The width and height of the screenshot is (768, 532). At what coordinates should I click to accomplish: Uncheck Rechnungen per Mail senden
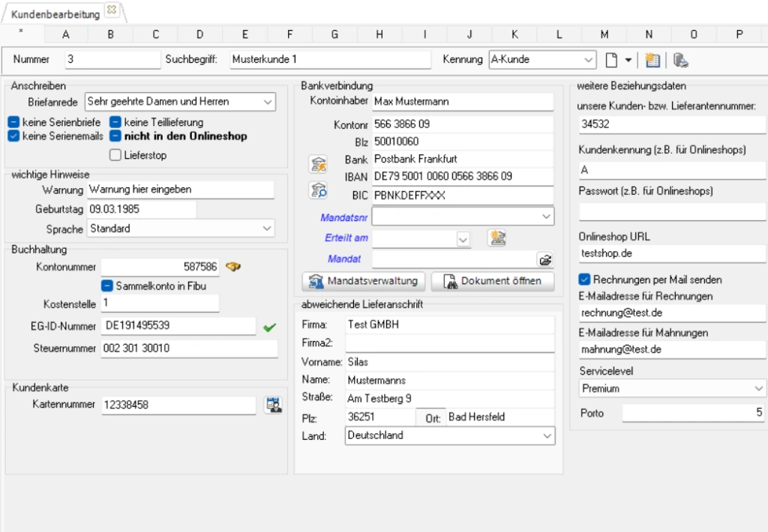pyautogui.click(x=584, y=279)
